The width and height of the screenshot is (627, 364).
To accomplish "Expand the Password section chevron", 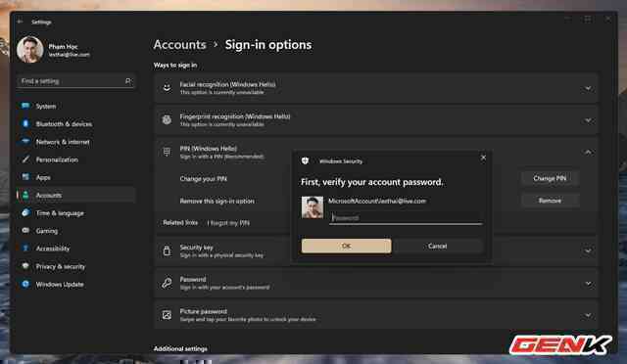I will click(588, 284).
